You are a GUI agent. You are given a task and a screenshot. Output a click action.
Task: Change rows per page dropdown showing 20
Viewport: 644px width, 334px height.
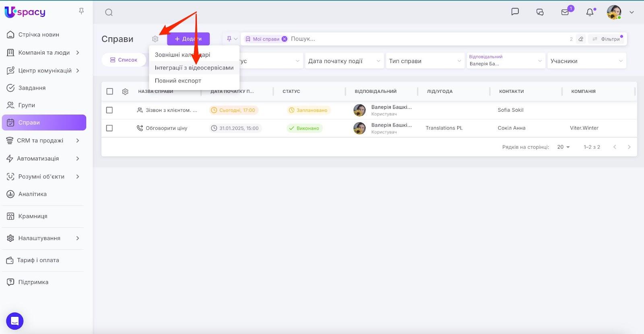(563, 147)
